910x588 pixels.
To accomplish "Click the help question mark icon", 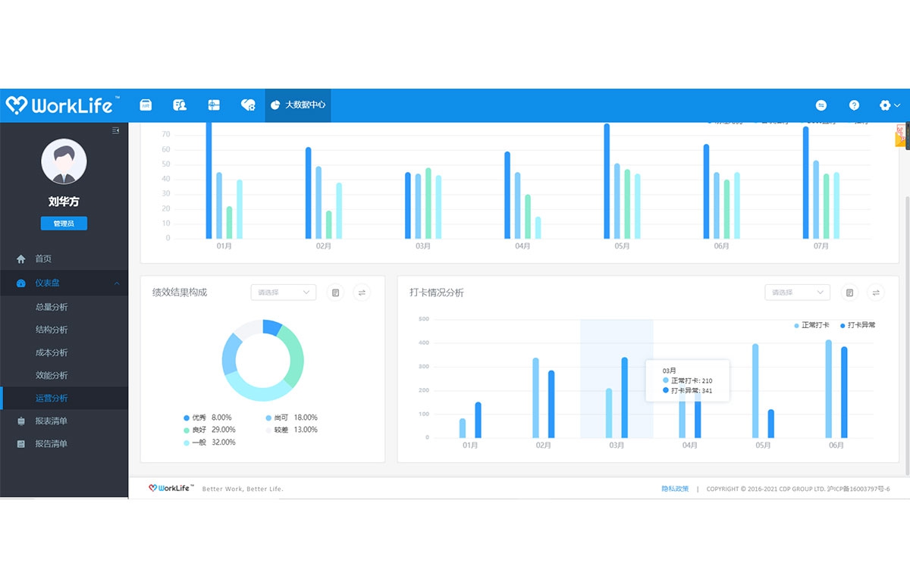I will [x=854, y=105].
